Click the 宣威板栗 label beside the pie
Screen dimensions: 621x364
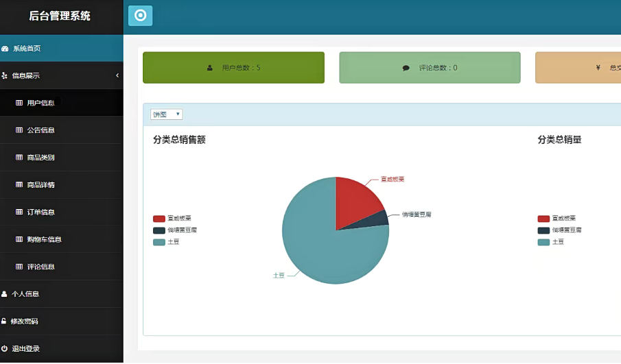tap(392, 179)
